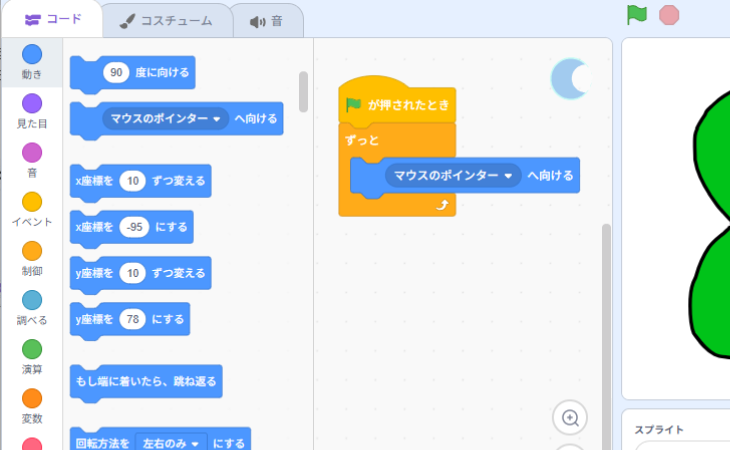Click the 90 degree value field
The height and width of the screenshot is (450, 730).
tap(116, 72)
